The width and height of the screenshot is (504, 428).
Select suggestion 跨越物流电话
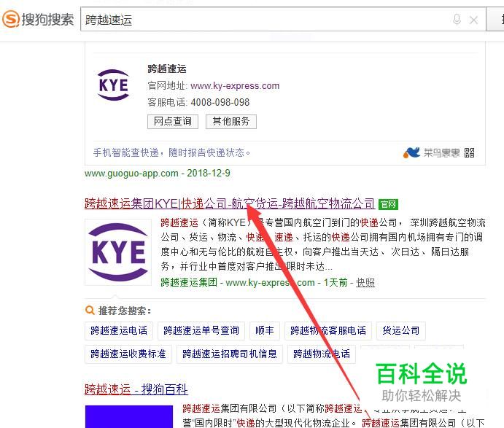[322, 354]
